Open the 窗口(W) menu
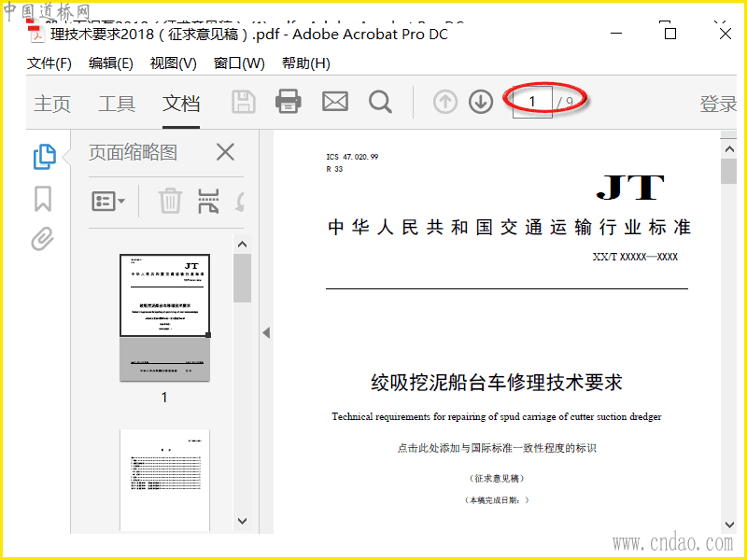The image size is (747, 560). pyautogui.click(x=239, y=63)
